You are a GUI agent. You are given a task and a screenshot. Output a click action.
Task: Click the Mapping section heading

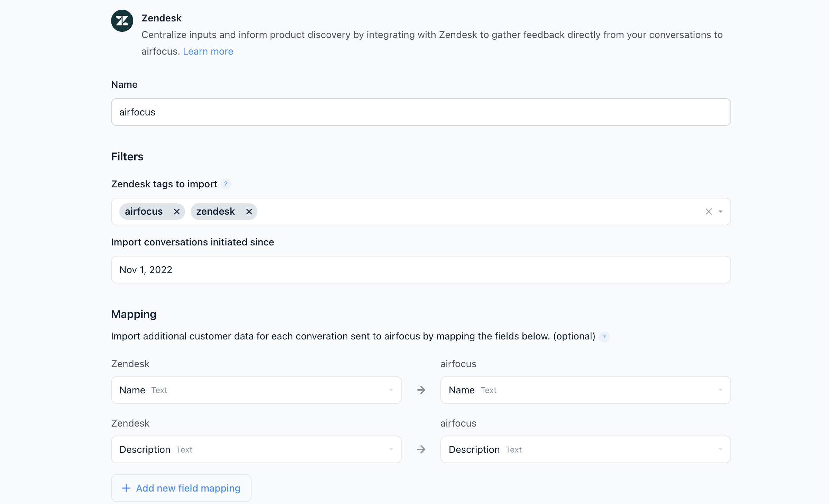pos(134,314)
